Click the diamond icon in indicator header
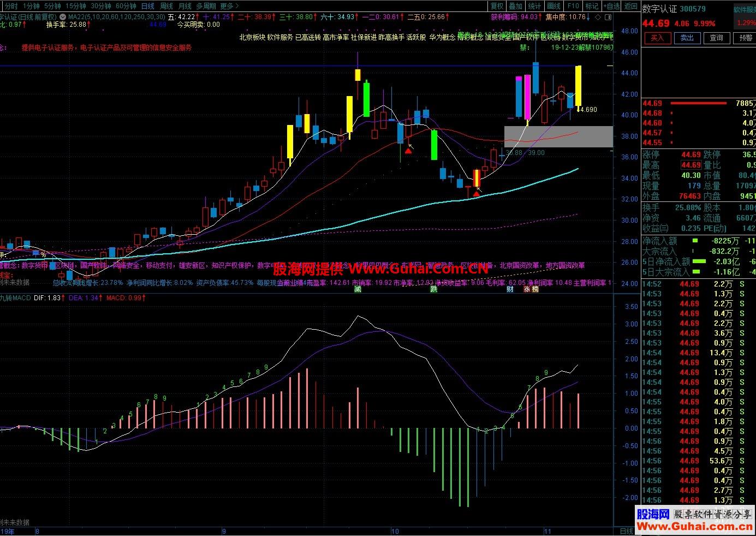This screenshot has height=536, width=756. (598, 17)
